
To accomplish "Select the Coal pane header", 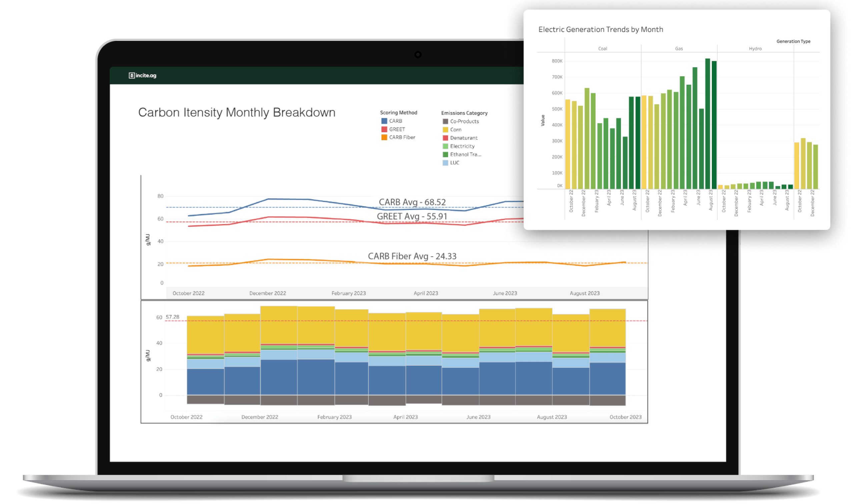I will [x=604, y=49].
